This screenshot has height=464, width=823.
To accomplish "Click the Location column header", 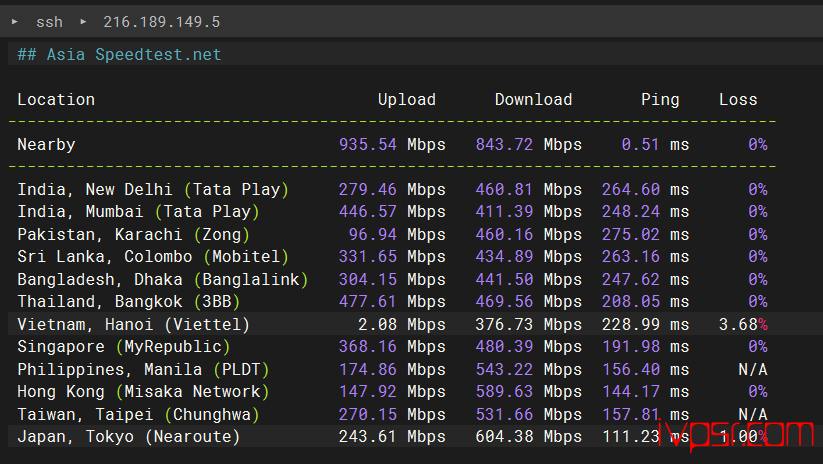I will point(56,99).
